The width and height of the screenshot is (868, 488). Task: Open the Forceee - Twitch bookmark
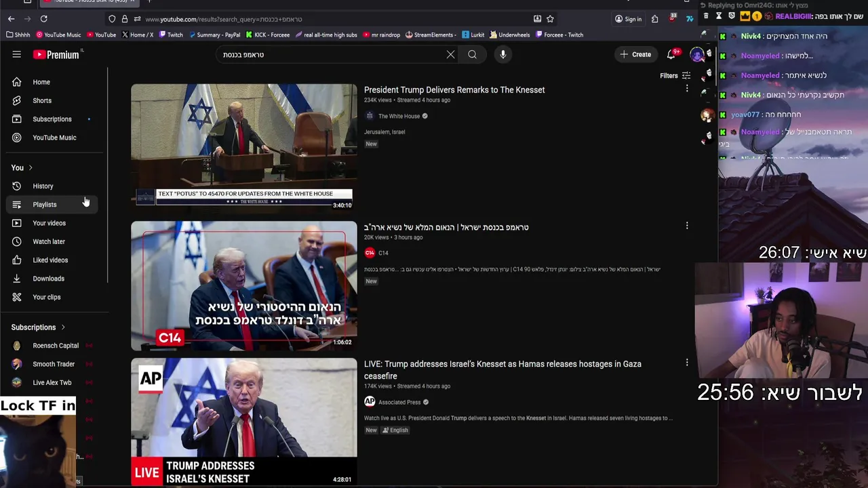[x=559, y=35]
